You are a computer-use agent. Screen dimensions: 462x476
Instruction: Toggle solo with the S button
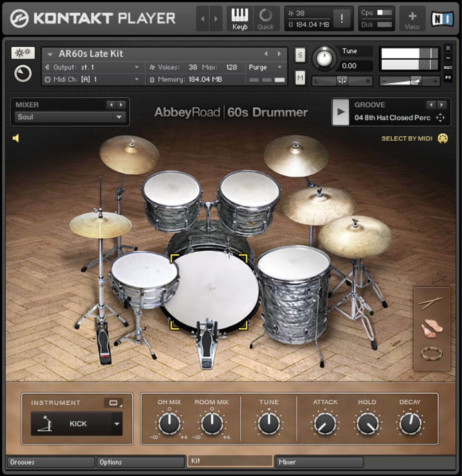click(x=300, y=55)
